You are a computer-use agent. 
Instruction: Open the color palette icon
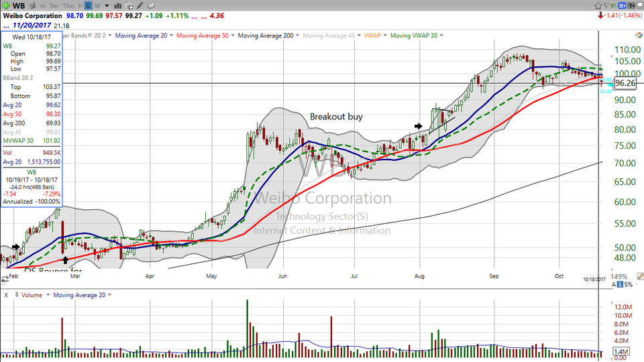(x=639, y=36)
